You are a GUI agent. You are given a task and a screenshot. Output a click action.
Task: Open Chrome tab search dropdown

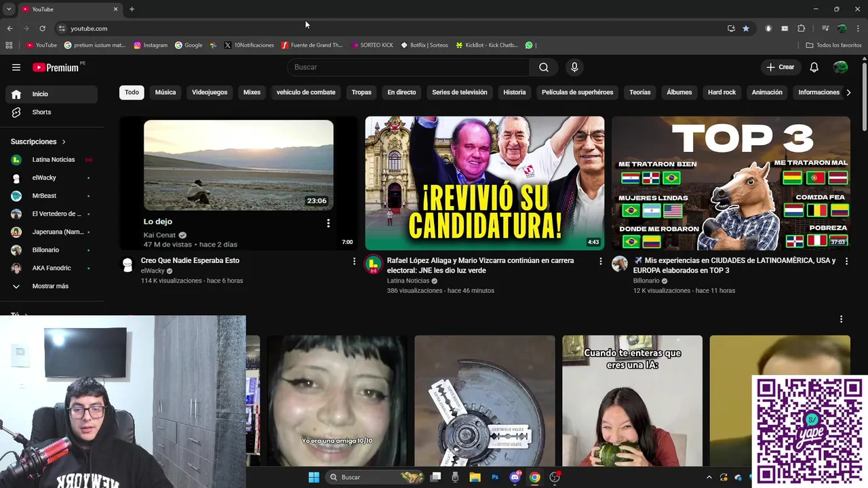tap(9, 9)
